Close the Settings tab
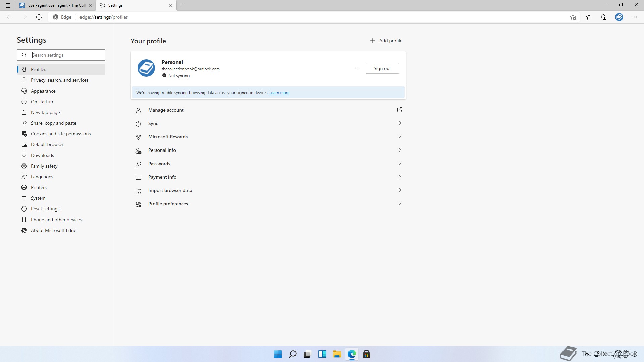The height and width of the screenshot is (362, 644). click(171, 5)
